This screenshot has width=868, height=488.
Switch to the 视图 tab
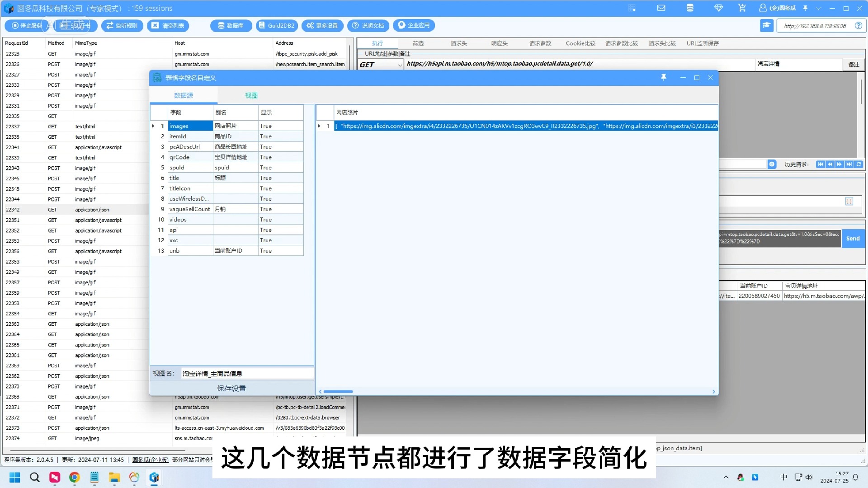point(251,95)
